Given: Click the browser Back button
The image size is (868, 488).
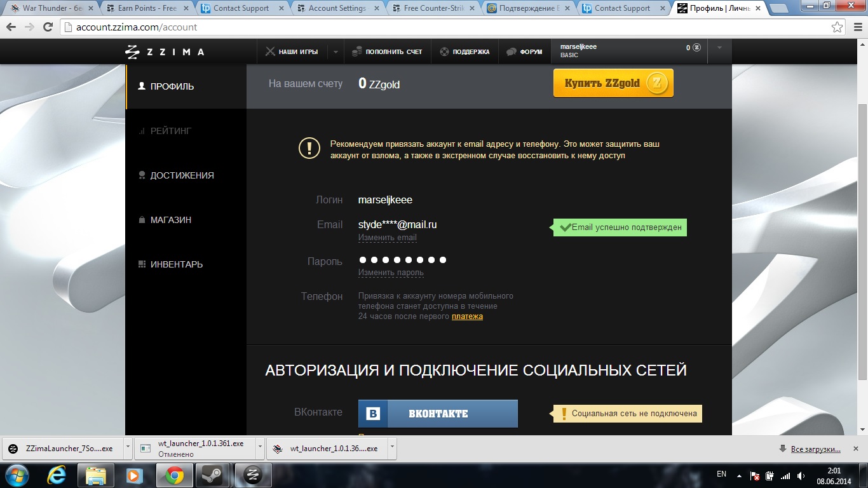Looking at the screenshot, I should (11, 27).
